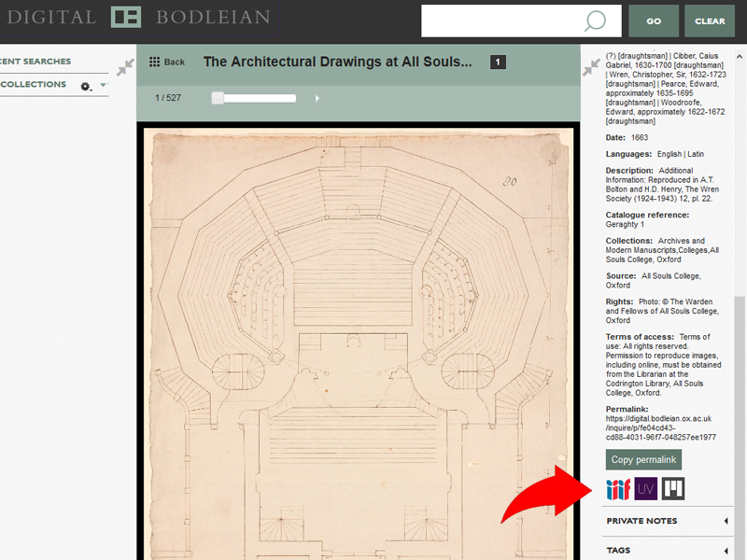Collapse the right metadata panel arrows icon
This screenshot has width=747, height=560.
[591, 67]
